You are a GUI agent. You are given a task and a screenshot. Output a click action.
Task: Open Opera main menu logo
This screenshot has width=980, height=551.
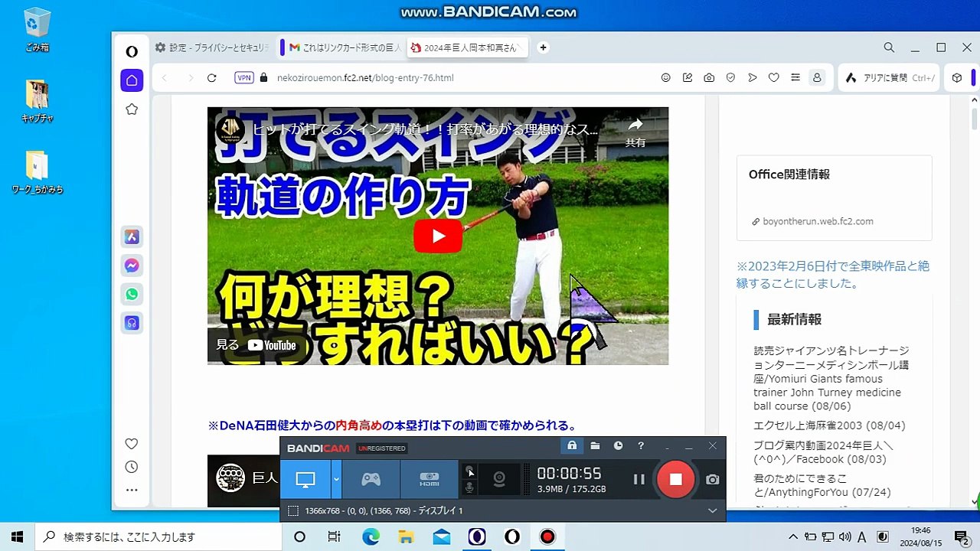coord(132,51)
